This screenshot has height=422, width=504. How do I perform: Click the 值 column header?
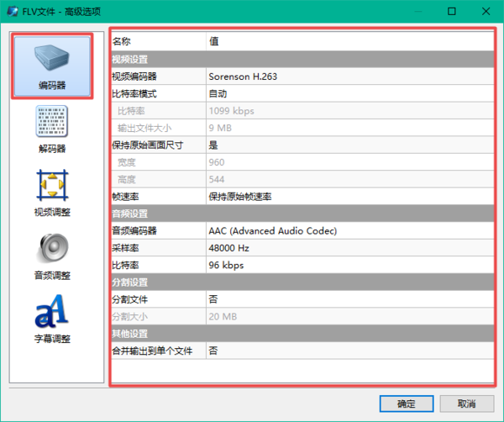349,41
